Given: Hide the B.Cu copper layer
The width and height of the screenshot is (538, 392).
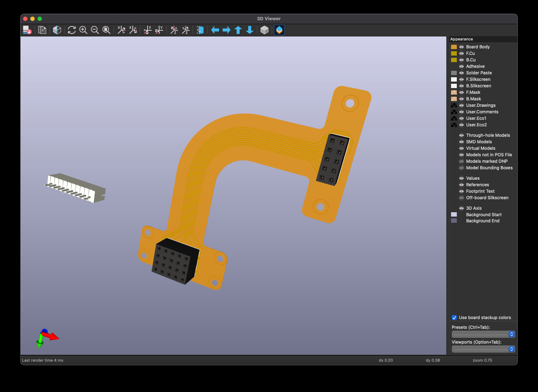Looking at the screenshot, I should click(x=462, y=60).
